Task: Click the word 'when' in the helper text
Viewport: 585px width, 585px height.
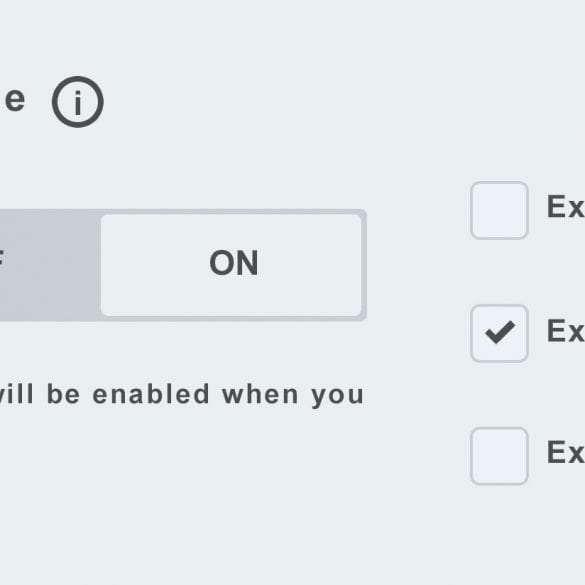Action: pos(260,394)
